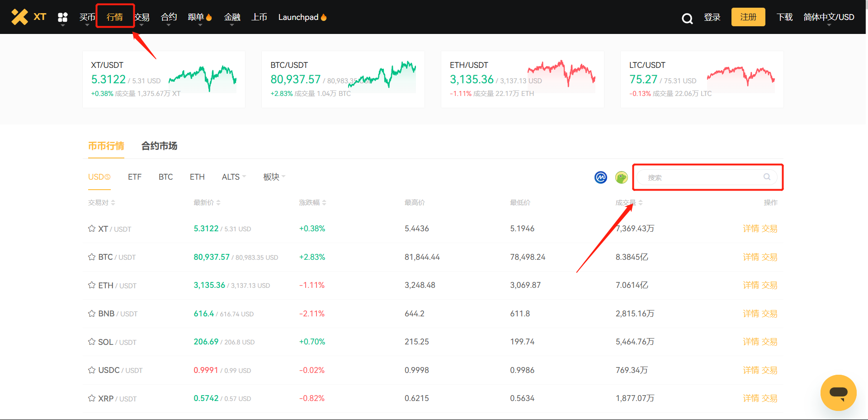Screen dimensions: 868x420
Task: Click the CoinMarketCap blue icon
Action: 601,177
